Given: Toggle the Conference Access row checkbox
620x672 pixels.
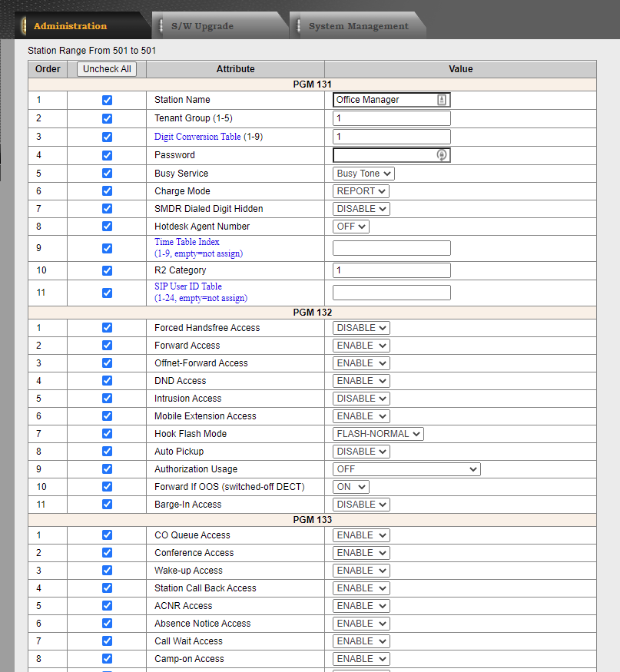Looking at the screenshot, I should [x=107, y=553].
